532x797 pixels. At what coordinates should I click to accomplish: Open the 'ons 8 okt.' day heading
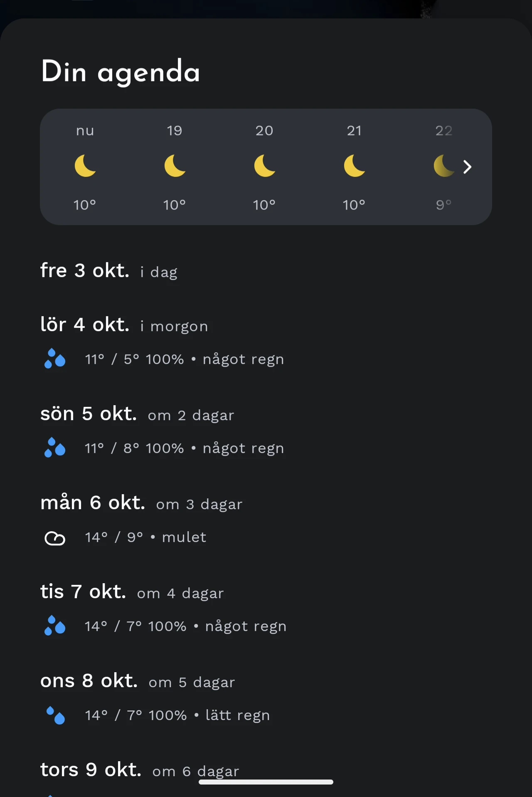[x=89, y=681]
